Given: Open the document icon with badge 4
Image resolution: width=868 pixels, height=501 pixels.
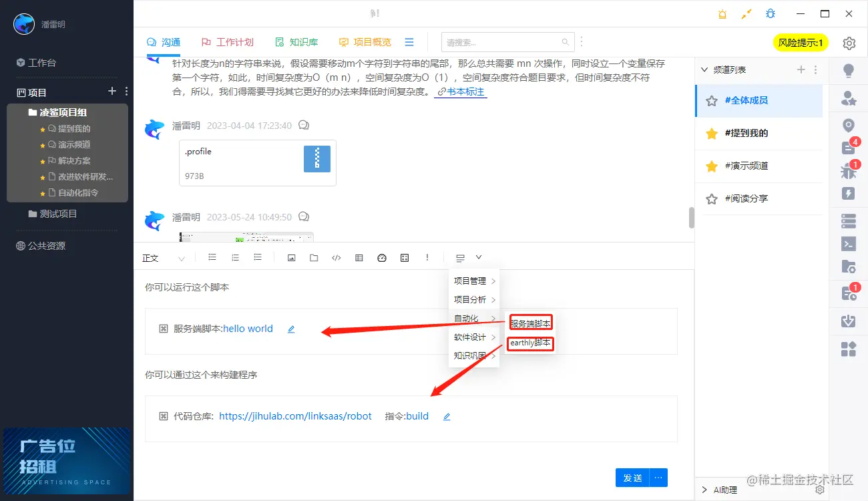Looking at the screenshot, I should point(849,148).
